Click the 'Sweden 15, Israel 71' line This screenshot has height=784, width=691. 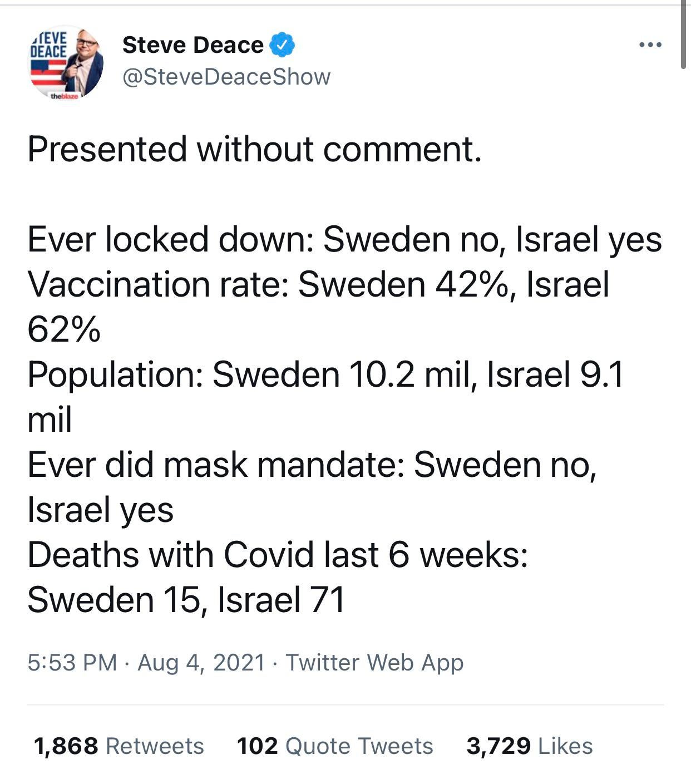(186, 600)
